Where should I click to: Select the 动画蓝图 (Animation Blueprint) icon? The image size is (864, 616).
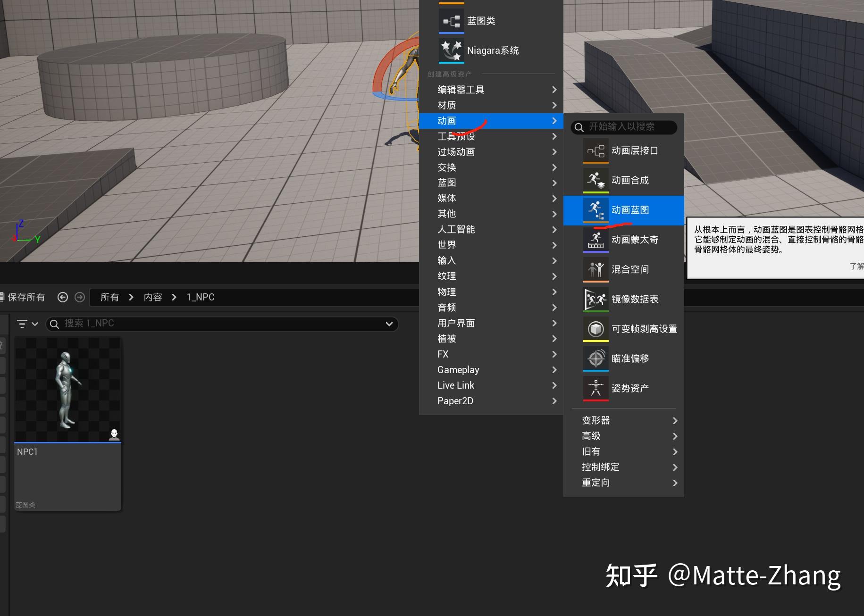pyautogui.click(x=596, y=210)
